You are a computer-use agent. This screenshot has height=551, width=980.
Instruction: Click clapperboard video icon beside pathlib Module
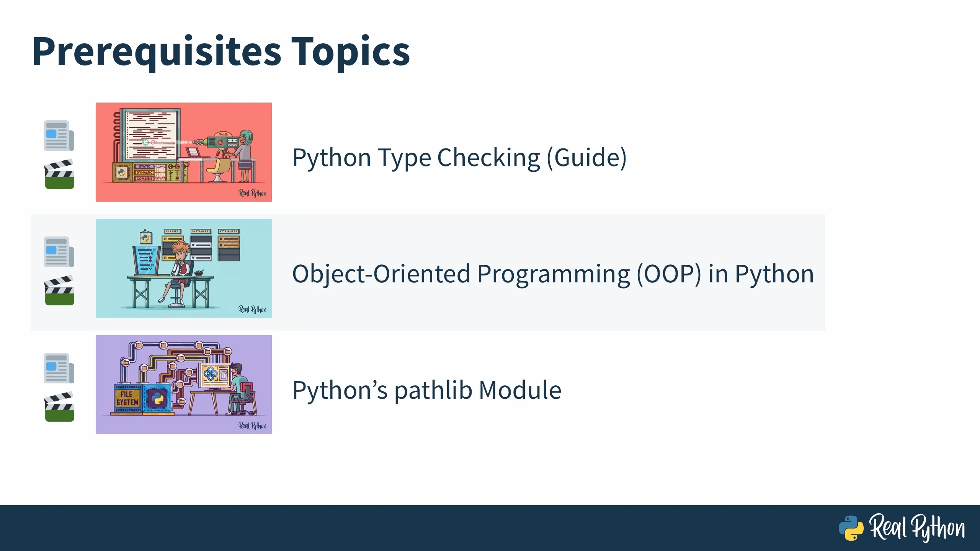click(59, 407)
